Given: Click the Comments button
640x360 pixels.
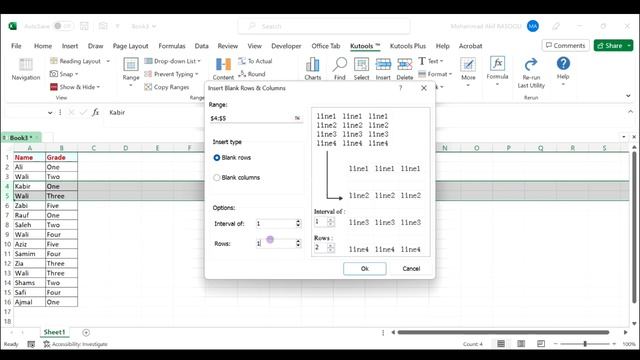Looking at the screenshot, I should point(565,46).
